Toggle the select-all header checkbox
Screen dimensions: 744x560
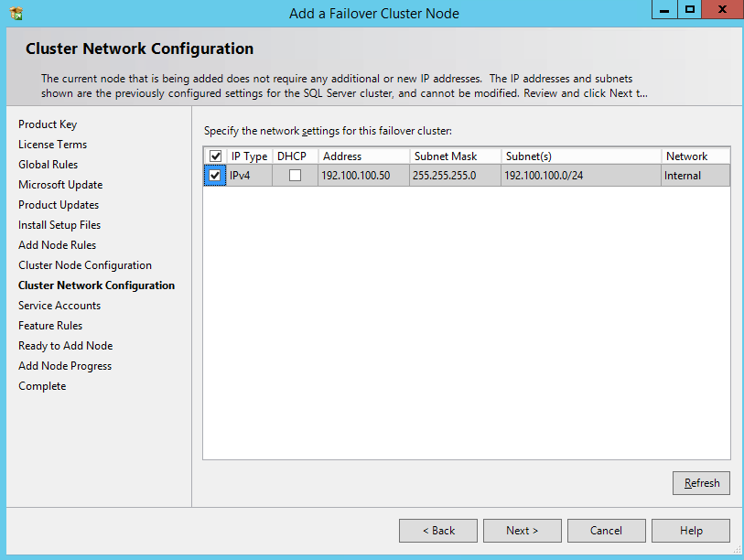(x=215, y=156)
